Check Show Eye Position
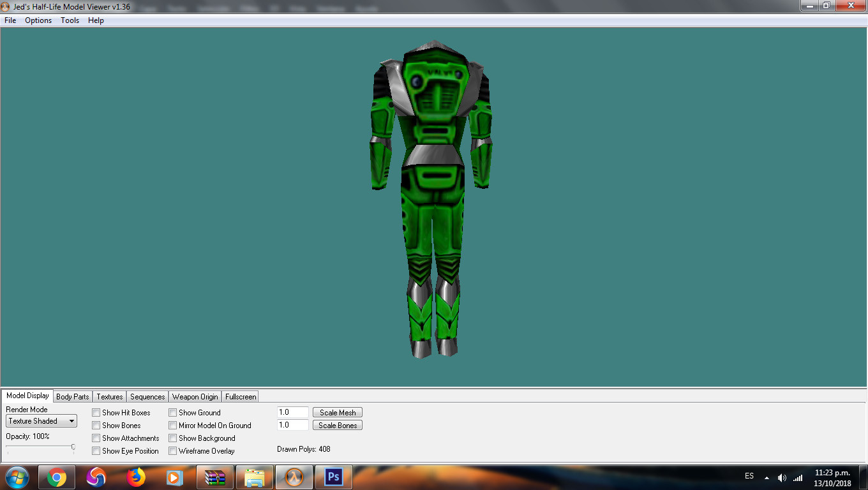The height and width of the screenshot is (490, 868). [96, 451]
